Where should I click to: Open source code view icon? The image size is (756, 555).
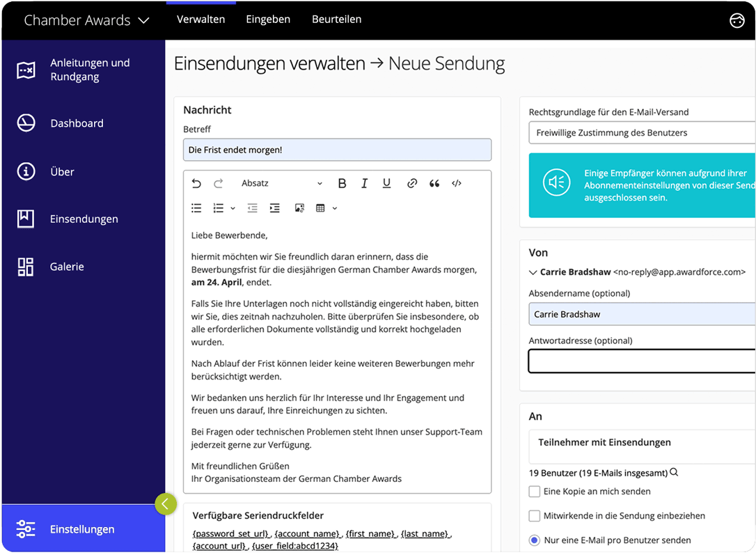[457, 183]
